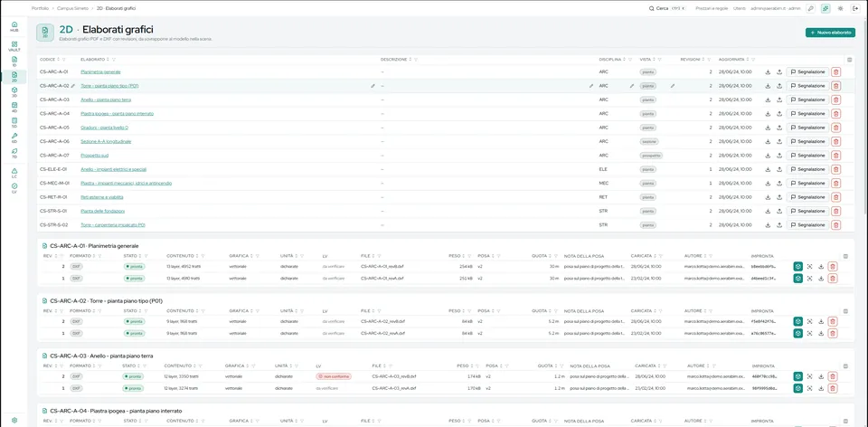This screenshot has height=427, width=868.
Task: Edit the code of CS-ARC-A-02 with pencil
Action: tap(73, 86)
